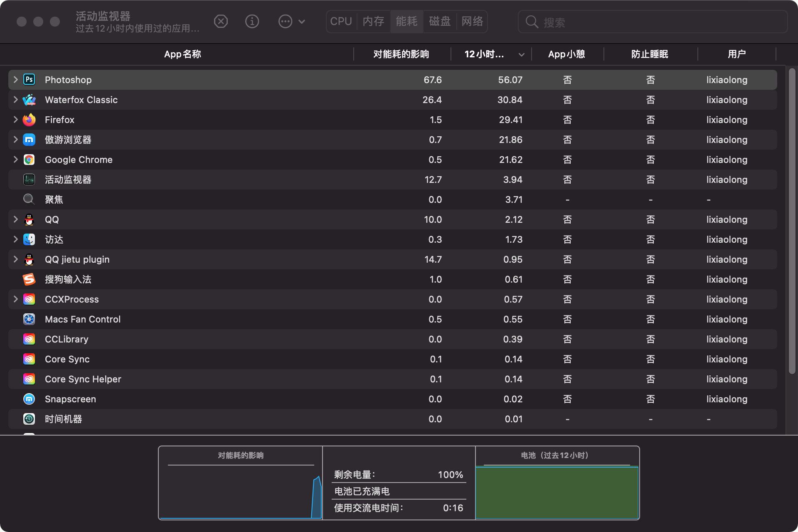Click the Macs Fan Control icon

(x=29, y=319)
